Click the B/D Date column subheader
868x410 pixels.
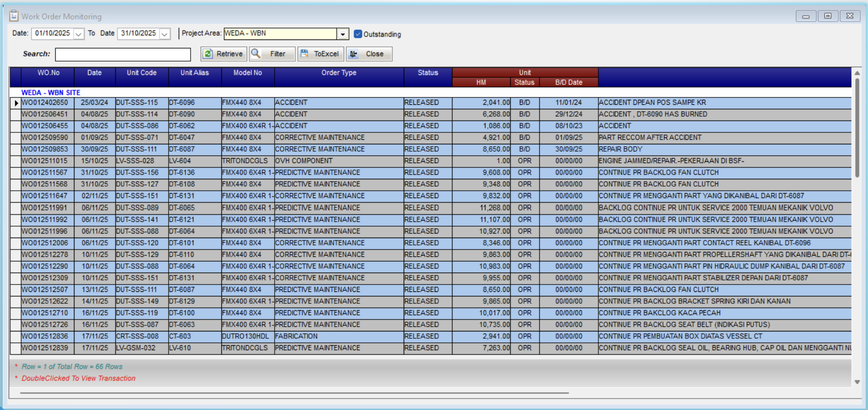(569, 82)
